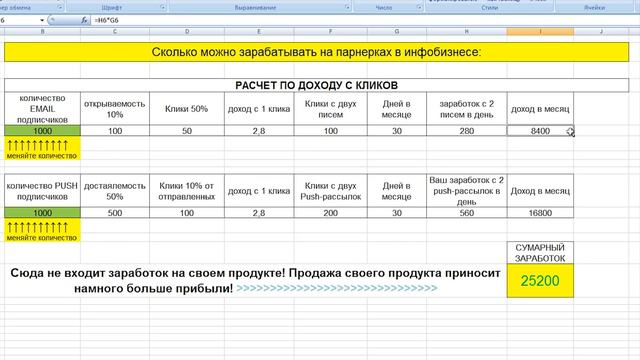The image size is (640, 360).
Task: Select column C header
Action: click(x=115, y=31)
